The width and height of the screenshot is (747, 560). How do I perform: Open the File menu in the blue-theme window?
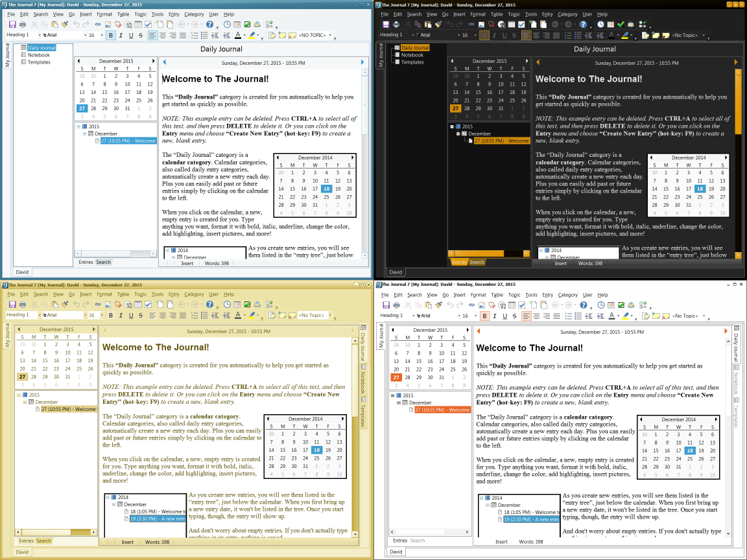pyautogui.click(x=11, y=14)
